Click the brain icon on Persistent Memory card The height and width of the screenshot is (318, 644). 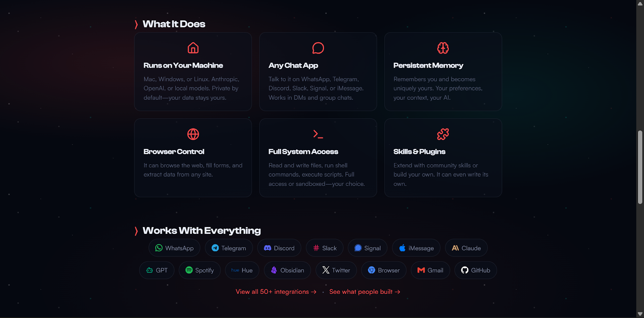pyautogui.click(x=443, y=47)
